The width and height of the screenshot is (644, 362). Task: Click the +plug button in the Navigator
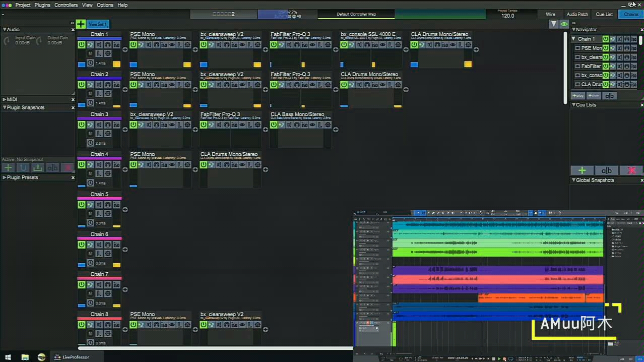pyautogui.click(x=577, y=95)
